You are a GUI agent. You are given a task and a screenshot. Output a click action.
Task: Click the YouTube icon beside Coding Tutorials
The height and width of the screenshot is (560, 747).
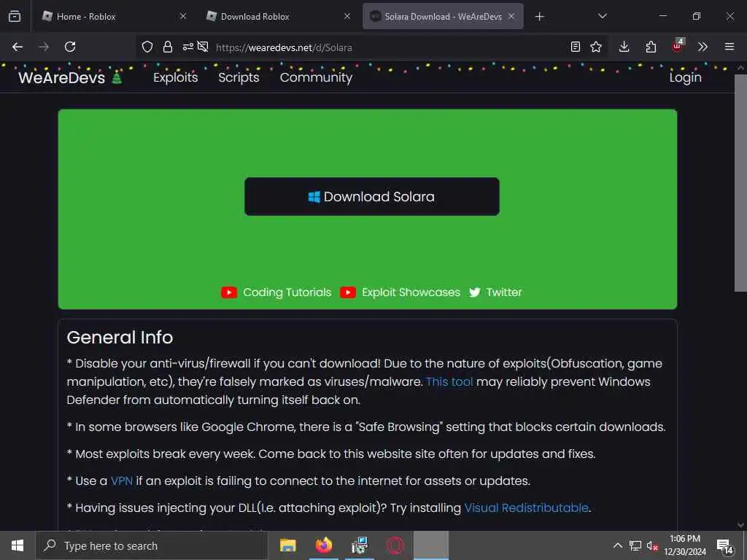coord(229,292)
